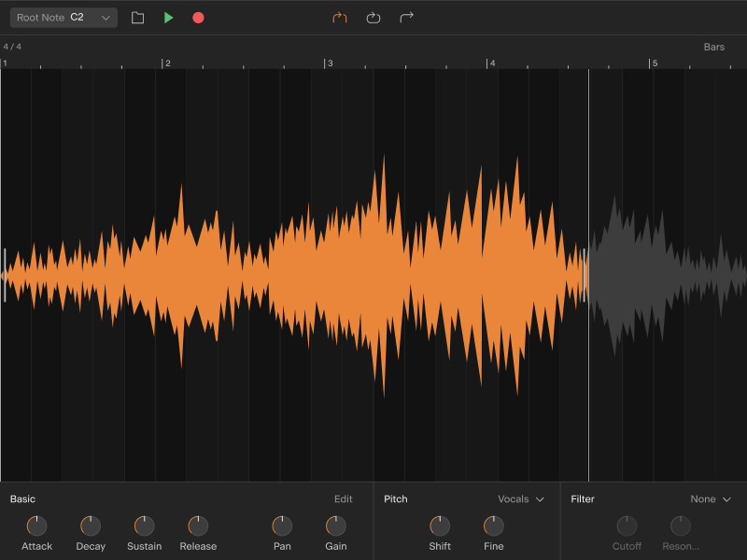Click the pitch Fine knob
This screenshot has width=747, height=560.
point(494,525)
